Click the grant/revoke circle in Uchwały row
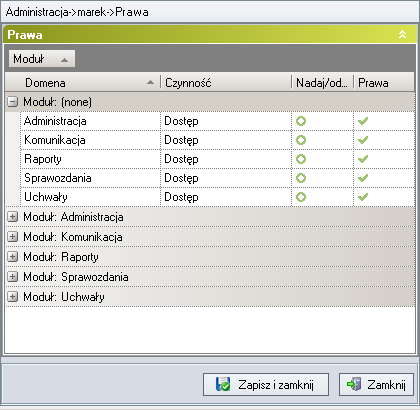This screenshot has height=410, width=420. pos(301,197)
